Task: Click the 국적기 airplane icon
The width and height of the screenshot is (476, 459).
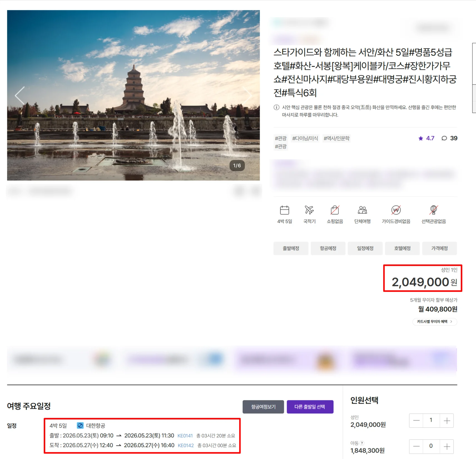Action: click(x=309, y=210)
